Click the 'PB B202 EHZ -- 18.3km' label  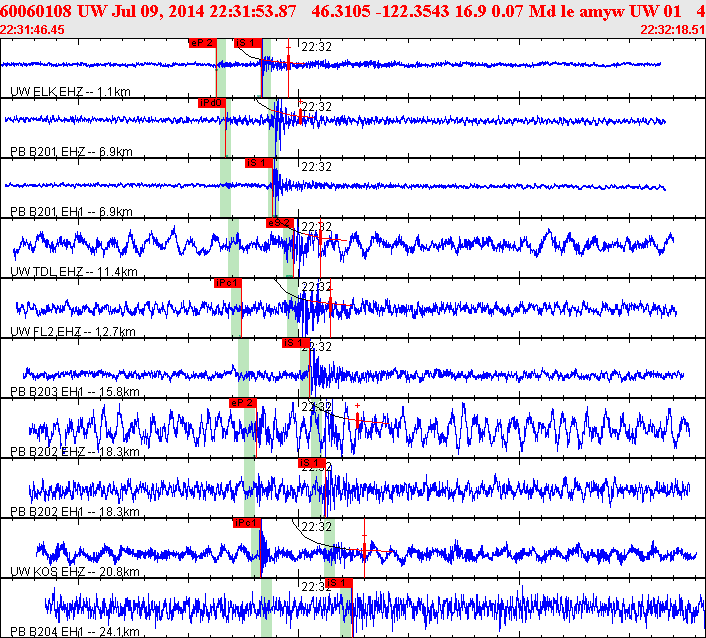tap(75, 452)
